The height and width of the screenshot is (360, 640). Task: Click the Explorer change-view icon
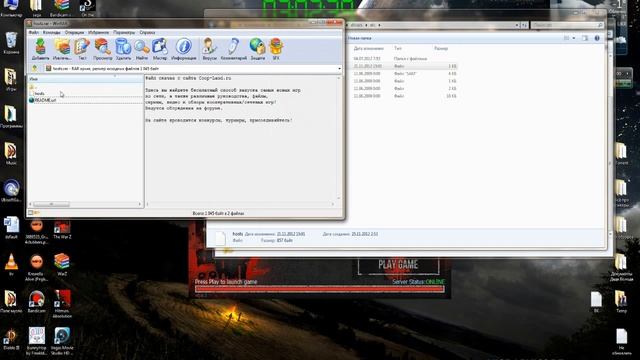coord(567,38)
